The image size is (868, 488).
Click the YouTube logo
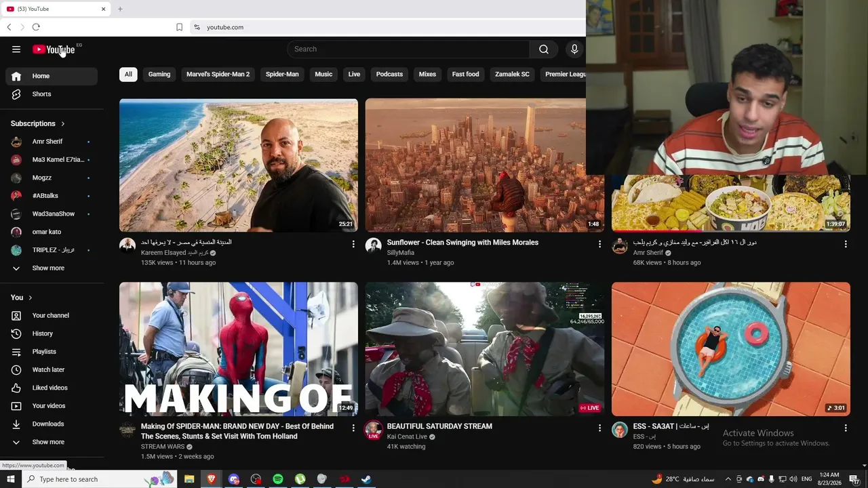tap(54, 49)
